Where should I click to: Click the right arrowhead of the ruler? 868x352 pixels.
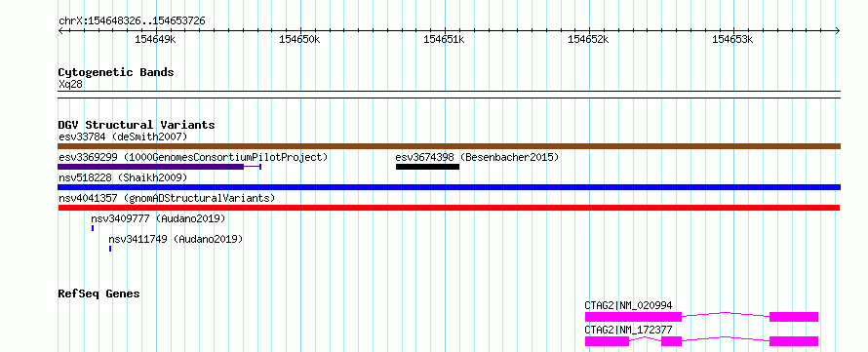coord(838,31)
